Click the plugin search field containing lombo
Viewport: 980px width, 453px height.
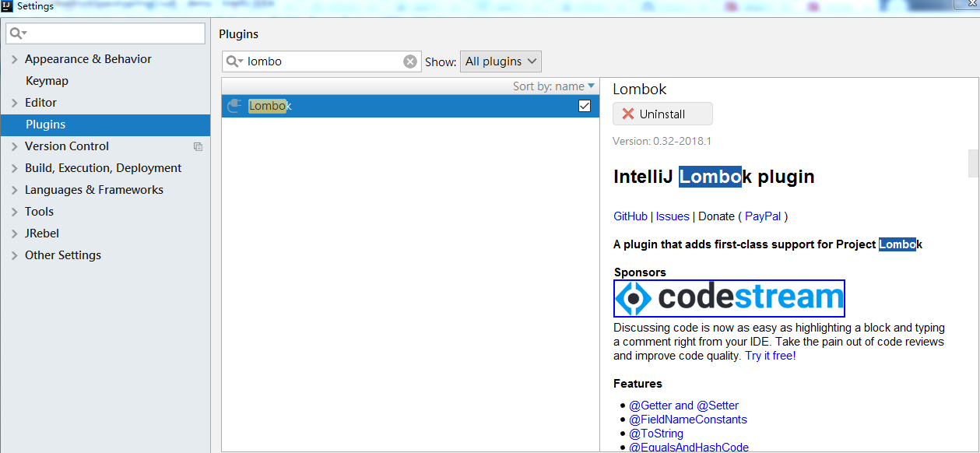[321, 61]
